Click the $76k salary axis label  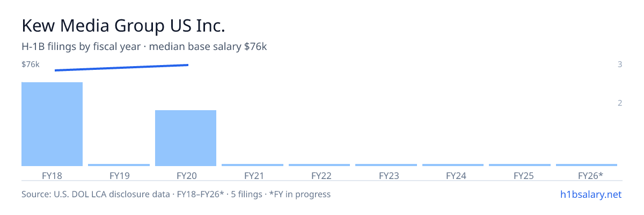pyautogui.click(x=31, y=64)
